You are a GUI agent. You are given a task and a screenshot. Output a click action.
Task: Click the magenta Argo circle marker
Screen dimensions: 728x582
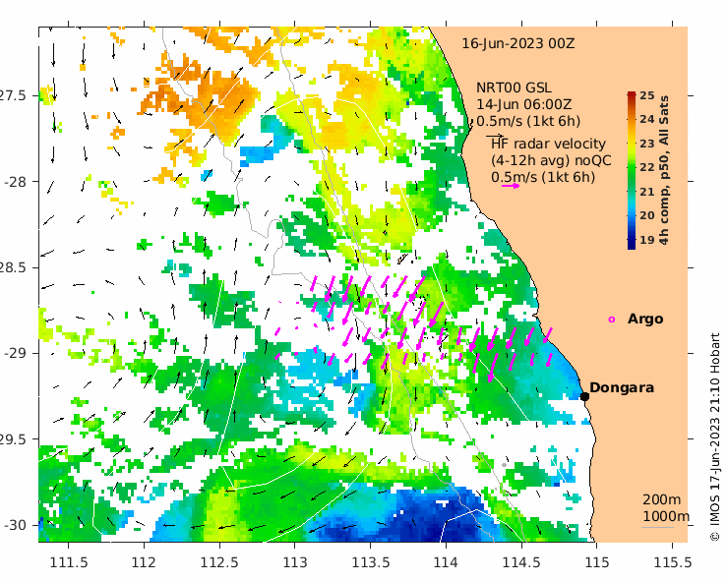pos(612,320)
